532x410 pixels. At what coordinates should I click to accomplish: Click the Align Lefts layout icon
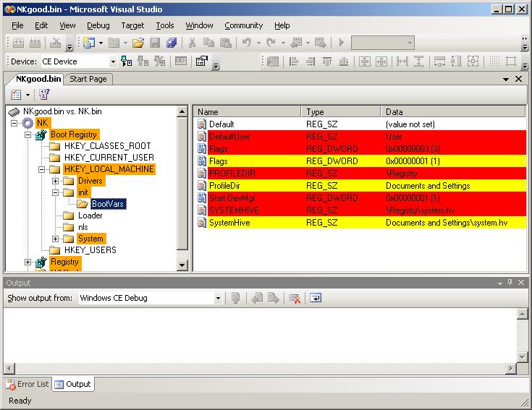coord(293,61)
